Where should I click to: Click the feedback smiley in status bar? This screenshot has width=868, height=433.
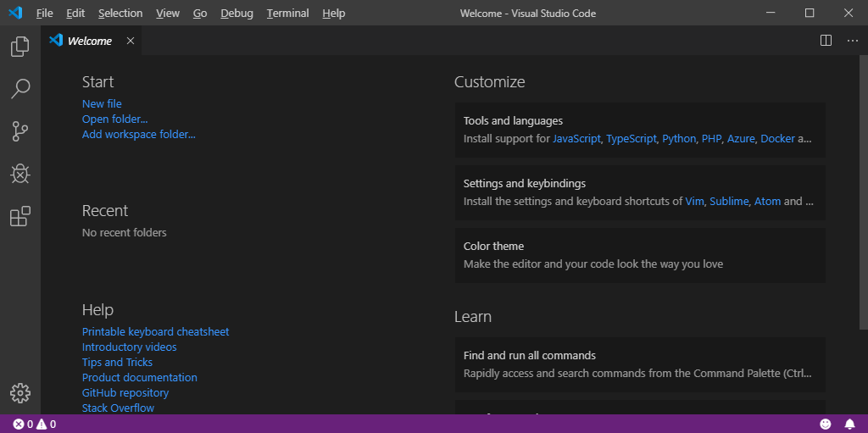tap(826, 425)
